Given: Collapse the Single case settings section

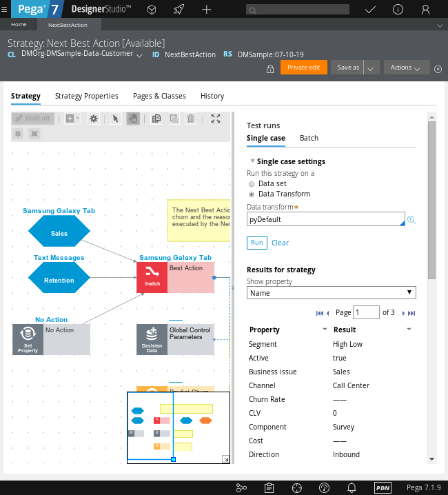Looking at the screenshot, I should 252,161.
